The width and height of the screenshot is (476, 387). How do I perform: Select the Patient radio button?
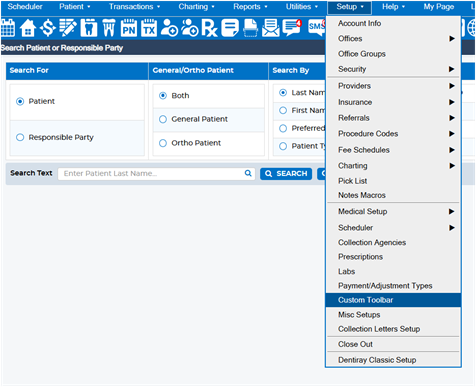pos(20,101)
